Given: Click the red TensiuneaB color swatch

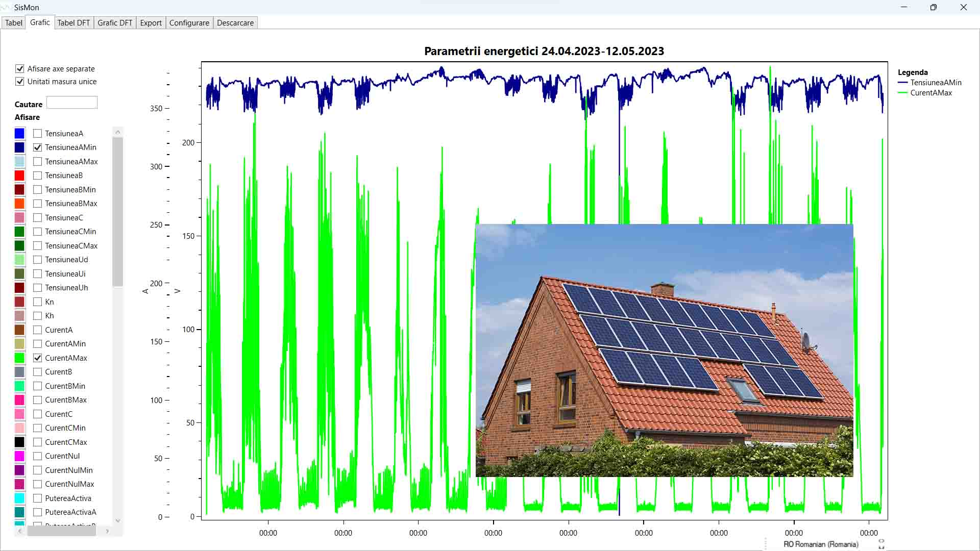Looking at the screenshot, I should point(19,176).
